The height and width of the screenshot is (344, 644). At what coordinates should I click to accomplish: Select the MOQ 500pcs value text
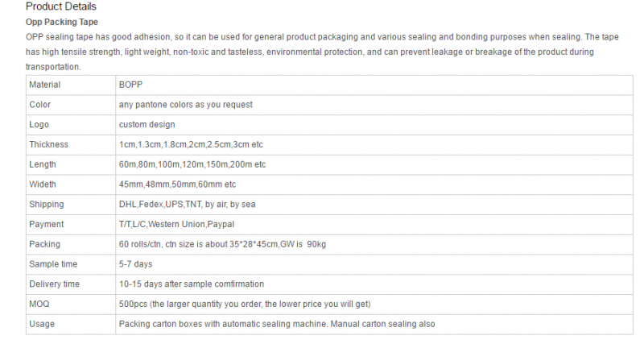point(245,305)
